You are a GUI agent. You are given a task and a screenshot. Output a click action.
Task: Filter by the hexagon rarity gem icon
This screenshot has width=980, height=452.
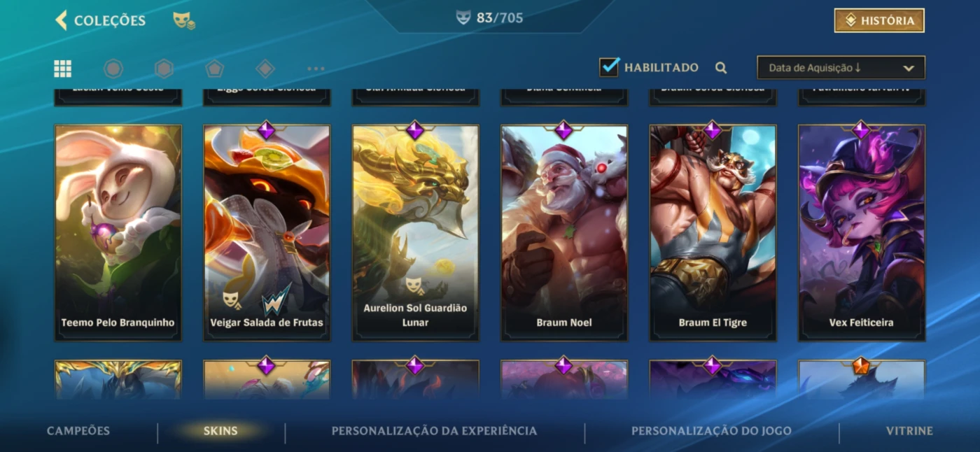[x=164, y=69]
